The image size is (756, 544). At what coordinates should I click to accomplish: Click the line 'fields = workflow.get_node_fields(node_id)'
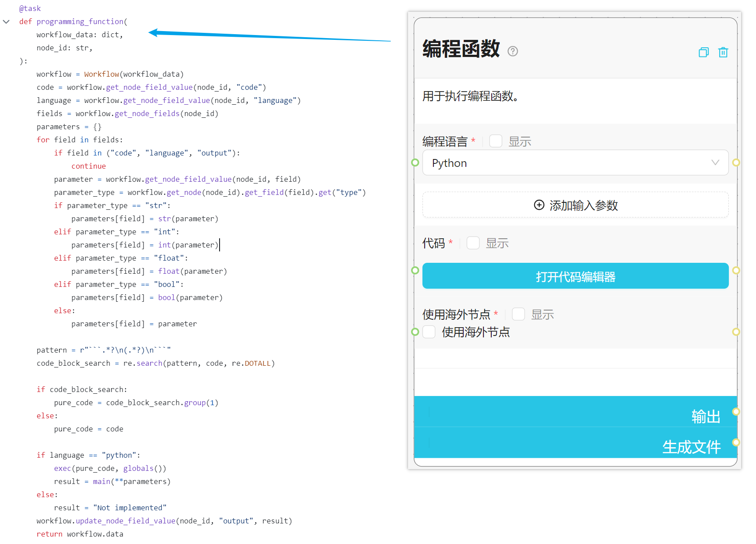pyautogui.click(x=128, y=113)
